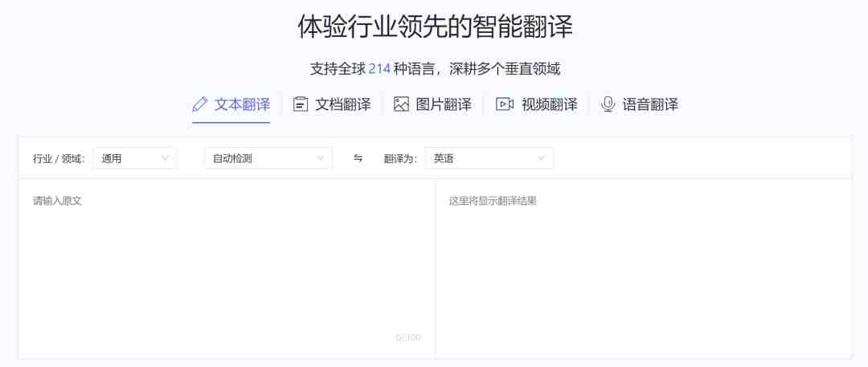Click the video icon beside 视频翻译
This screenshot has width=868, height=367.
(x=504, y=104)
